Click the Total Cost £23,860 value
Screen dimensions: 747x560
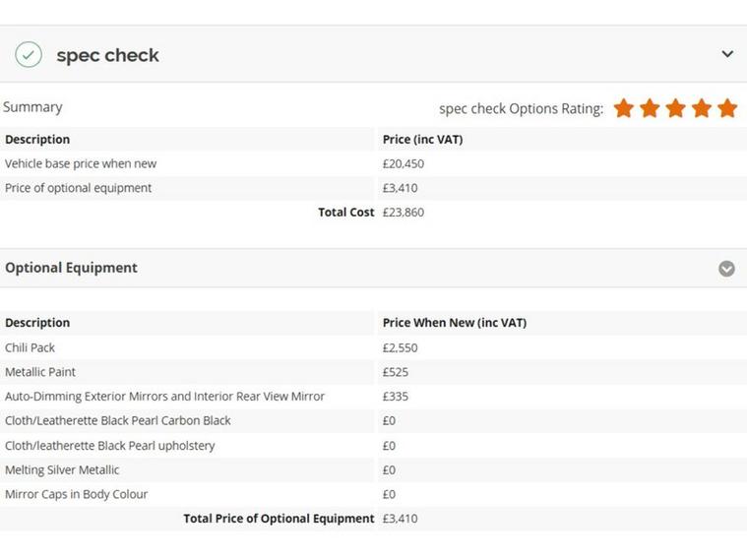pyautogui.click(x=404, y=213)
